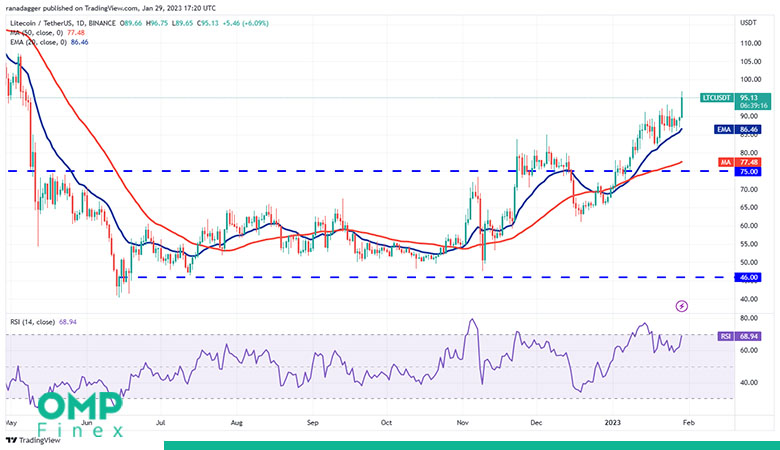Click the red MA 77.48 axis label
The height and width of the screenshot is (450, 780).
740,163
